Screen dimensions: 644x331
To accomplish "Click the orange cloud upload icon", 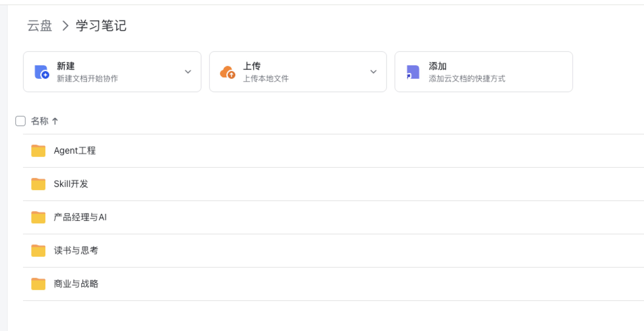I will pyautogui.click(x=228, y=72).
